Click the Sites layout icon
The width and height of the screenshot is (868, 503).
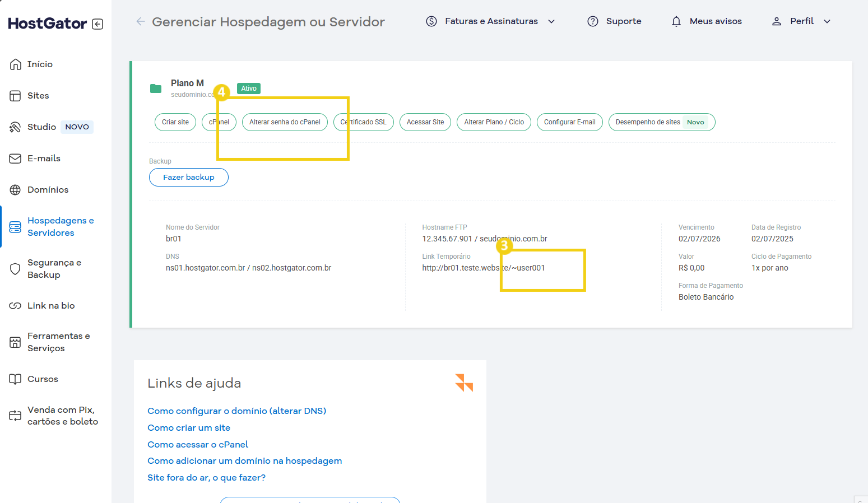point(15,96)
